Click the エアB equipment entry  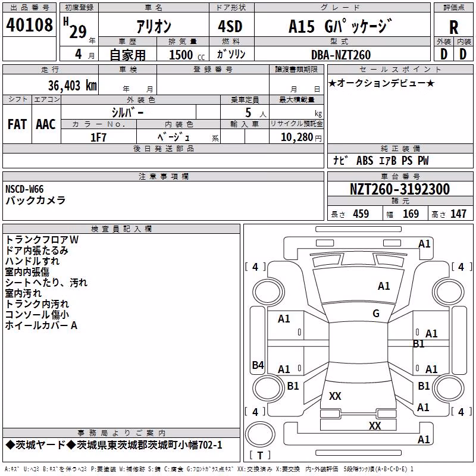388,160
